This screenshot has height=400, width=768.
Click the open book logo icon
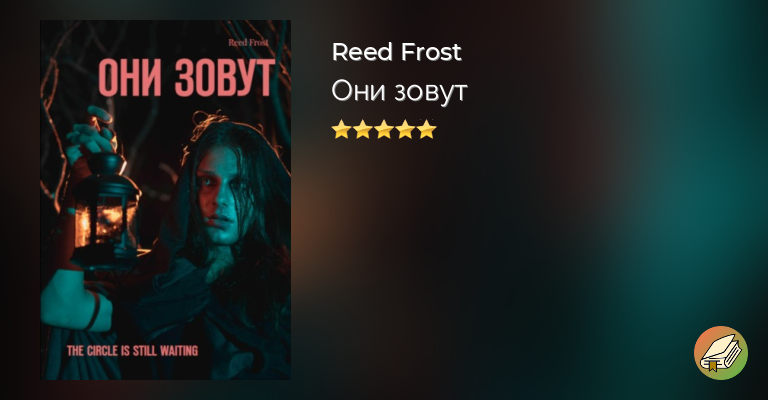pos(720,353)
